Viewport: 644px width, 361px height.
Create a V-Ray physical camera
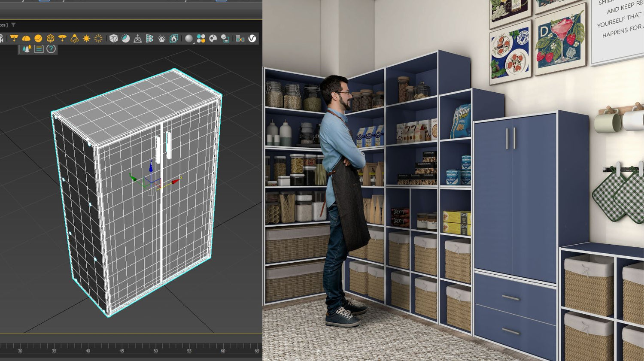pos(138,38)
